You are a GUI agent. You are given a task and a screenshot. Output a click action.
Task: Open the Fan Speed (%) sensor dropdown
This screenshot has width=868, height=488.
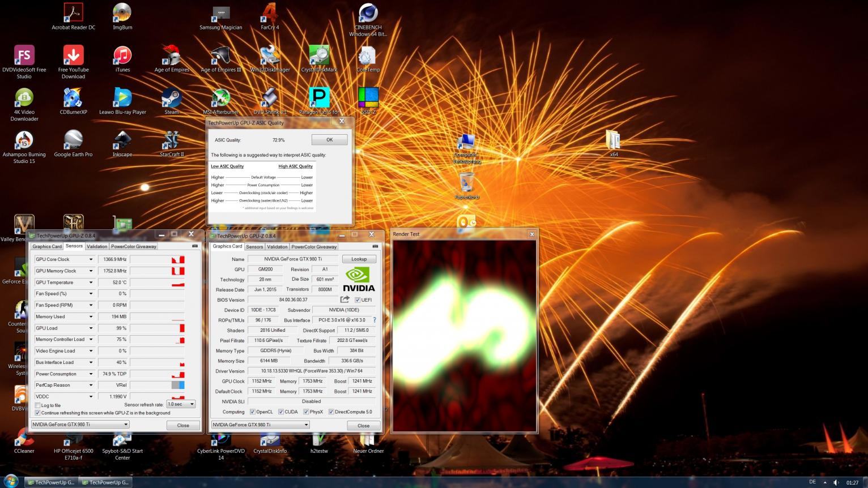[91, 293]
